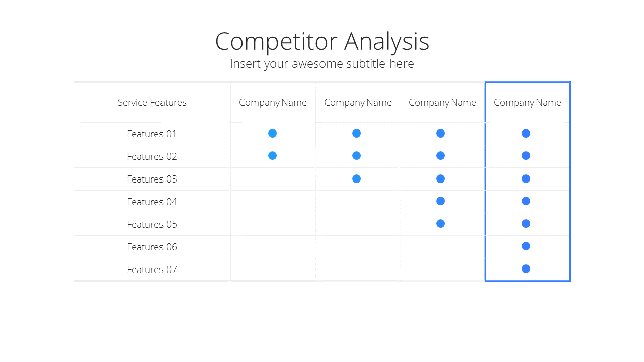Select the second Company Name column header

coord(358,102)
